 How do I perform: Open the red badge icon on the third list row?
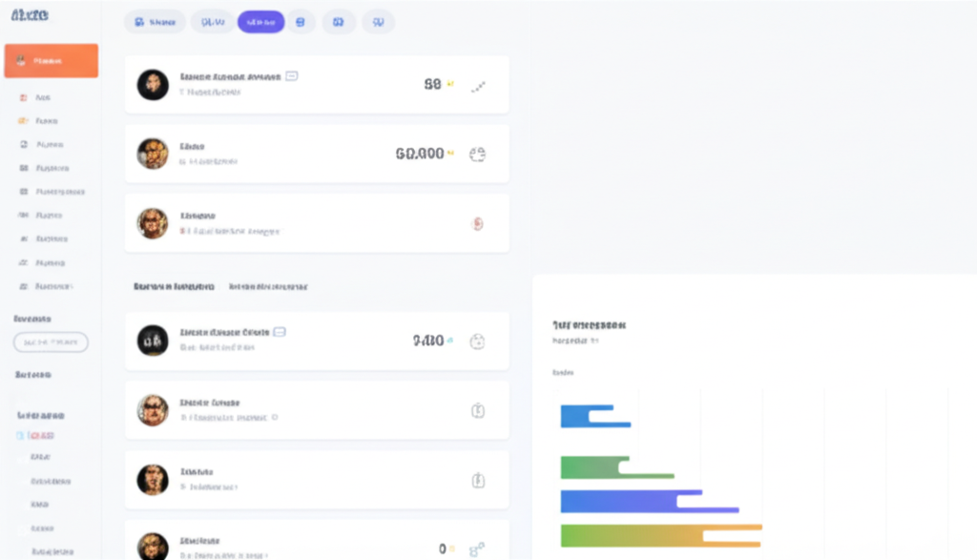[479, 221]
